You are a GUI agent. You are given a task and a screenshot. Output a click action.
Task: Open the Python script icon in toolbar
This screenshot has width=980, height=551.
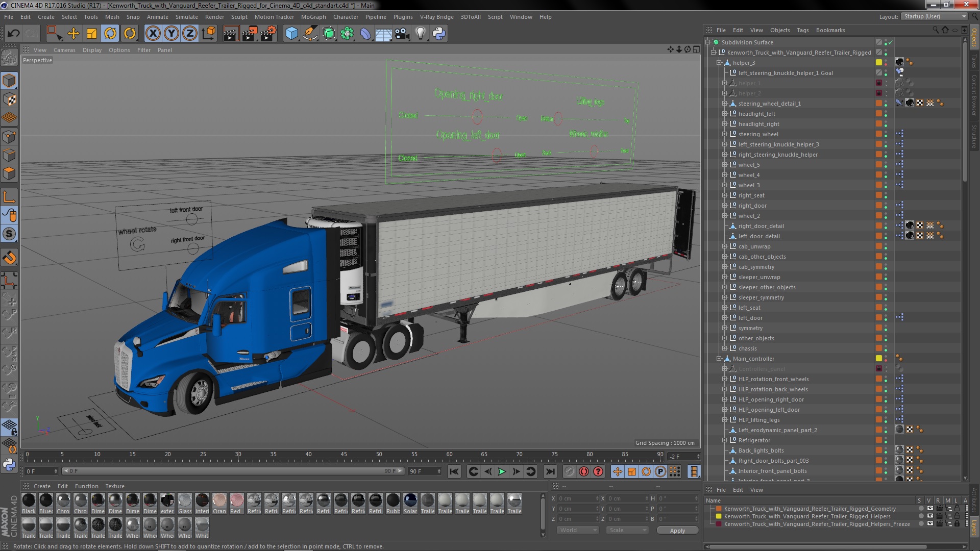(x=439, y=34)
